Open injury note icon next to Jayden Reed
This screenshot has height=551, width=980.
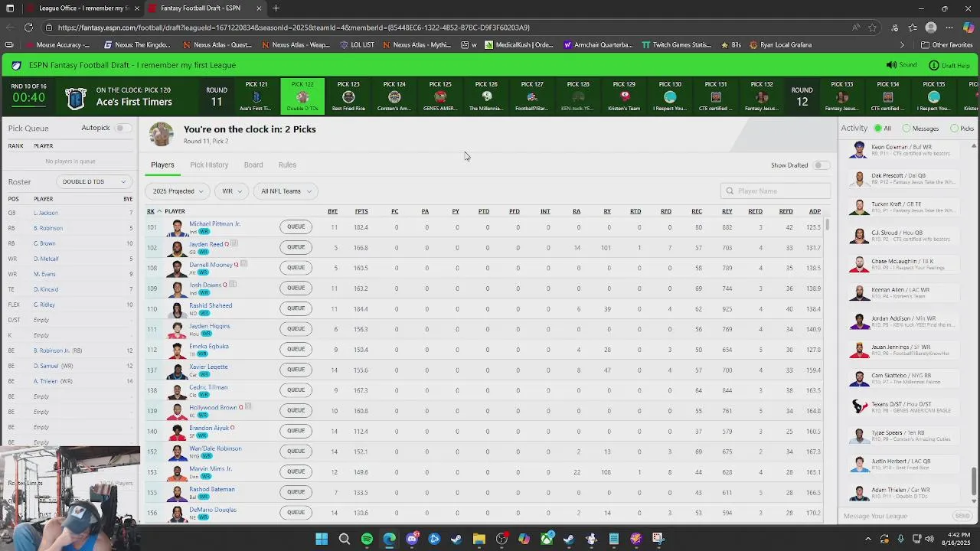coord(234,243)
